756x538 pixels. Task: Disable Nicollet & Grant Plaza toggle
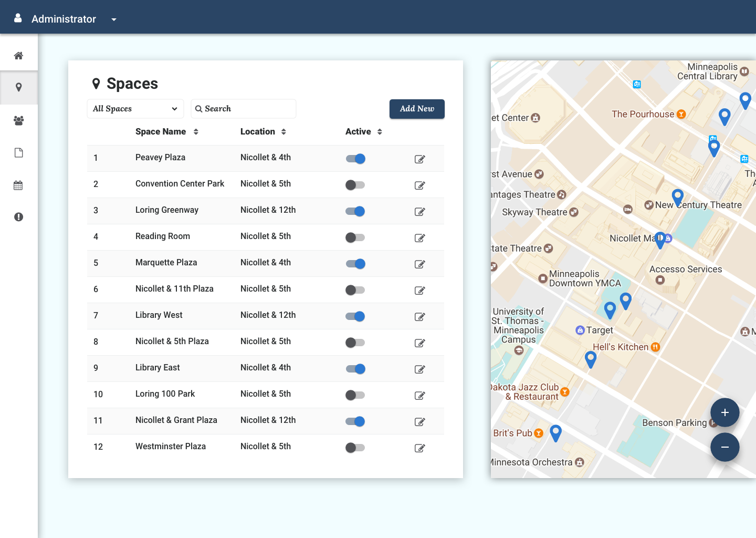tap(355, 421)
